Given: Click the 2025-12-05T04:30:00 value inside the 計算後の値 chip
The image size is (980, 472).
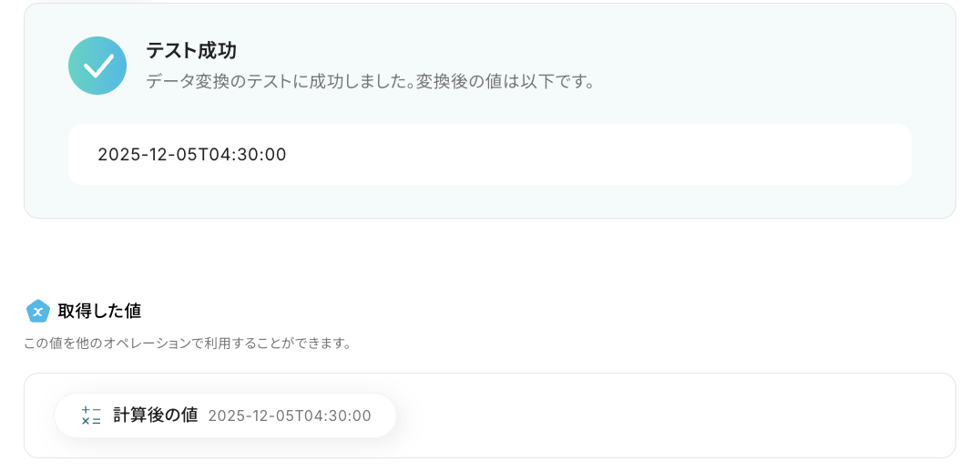Looking at the screenshot, I should click(x=290, y=416).
